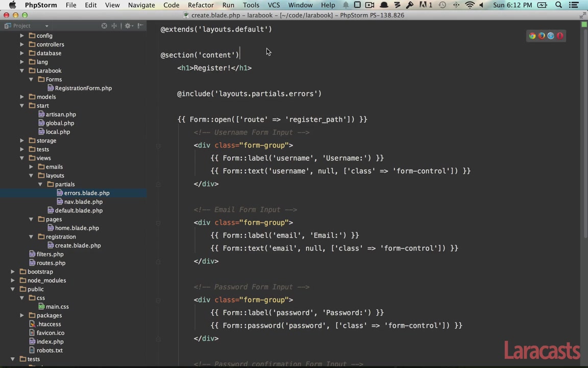Click the 'layouts.partials.errors' include line

coord(250,94)
